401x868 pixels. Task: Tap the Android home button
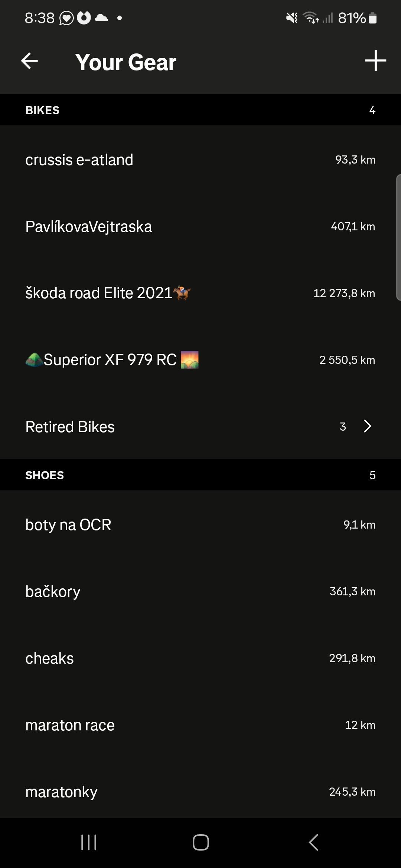coord(200,842)
